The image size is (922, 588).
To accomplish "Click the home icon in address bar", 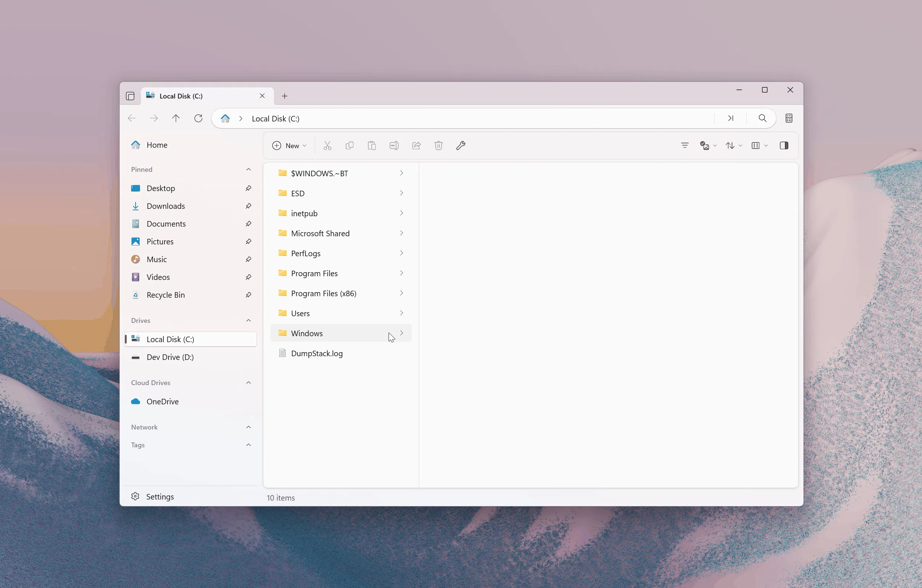I will [x=225, y=118].
